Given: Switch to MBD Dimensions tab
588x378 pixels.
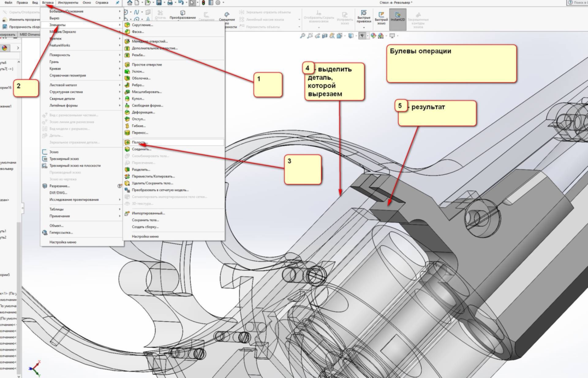Looking at the screenshot, I should pos(29,34).
